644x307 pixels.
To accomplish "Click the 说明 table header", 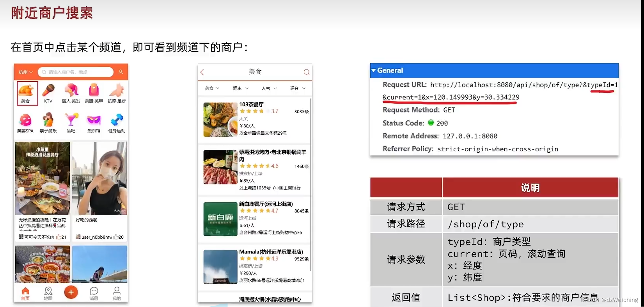I will click(x=530, y=188).
